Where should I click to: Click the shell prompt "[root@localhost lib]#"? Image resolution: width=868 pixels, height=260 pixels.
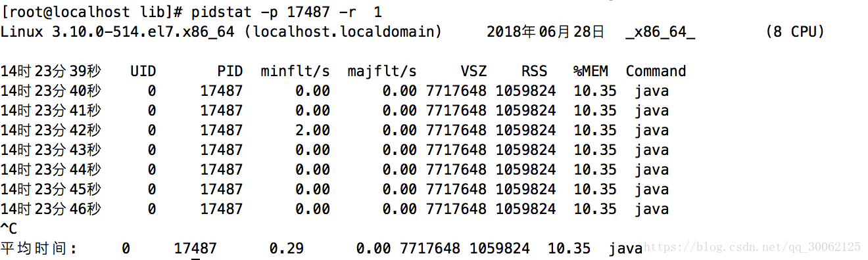click(x=91, y=11)
